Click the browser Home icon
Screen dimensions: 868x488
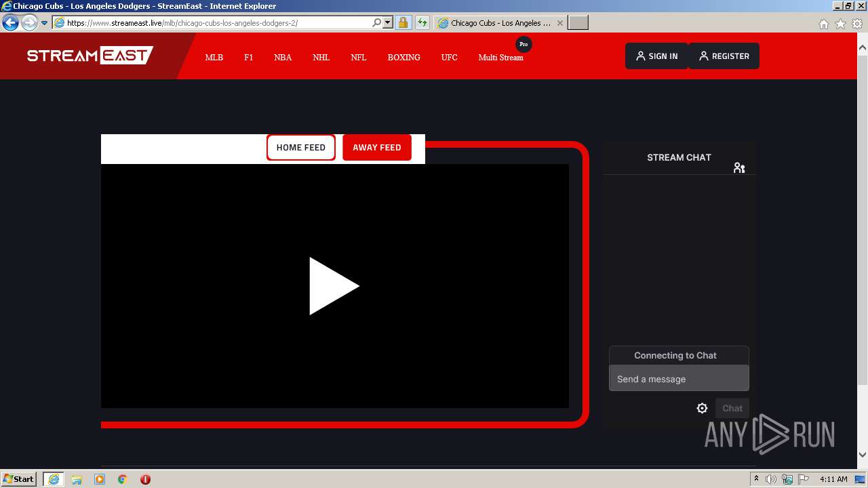tap(823, 24)
